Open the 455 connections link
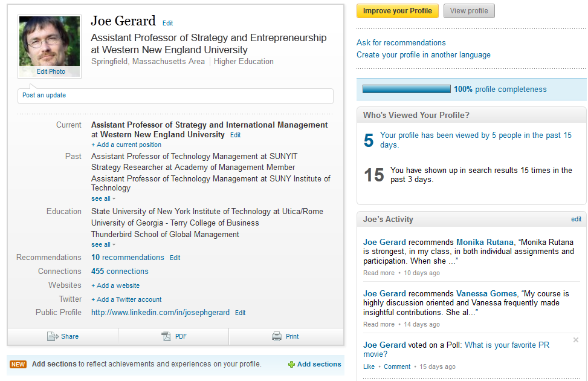 tap(120, 272)
